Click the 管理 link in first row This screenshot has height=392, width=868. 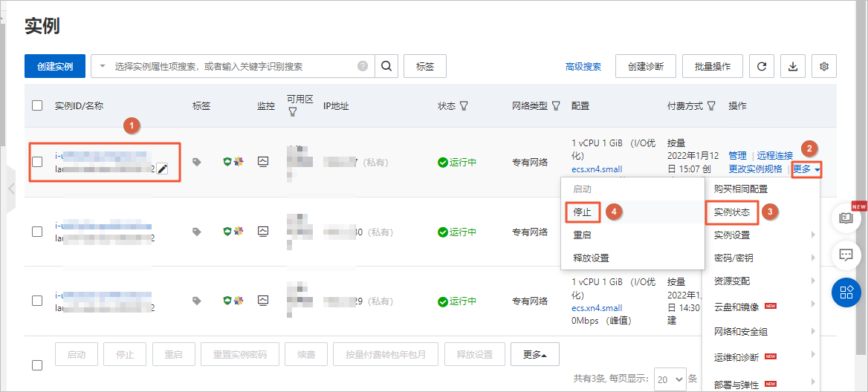point(737,155)
